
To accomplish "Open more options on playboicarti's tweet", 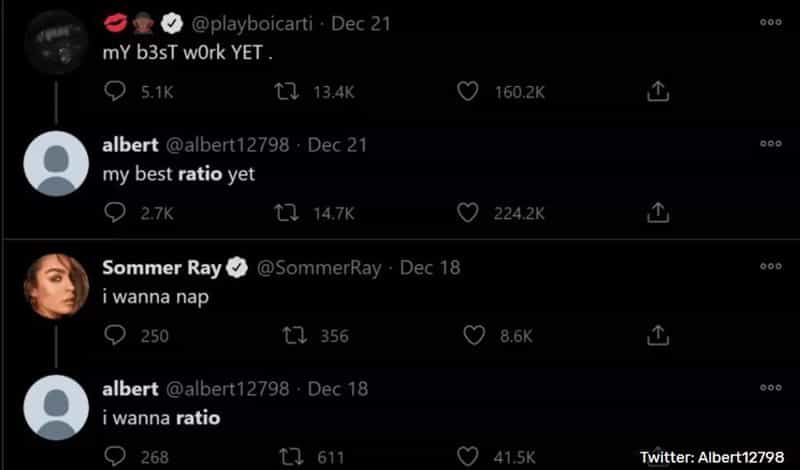I will [770, 22].
